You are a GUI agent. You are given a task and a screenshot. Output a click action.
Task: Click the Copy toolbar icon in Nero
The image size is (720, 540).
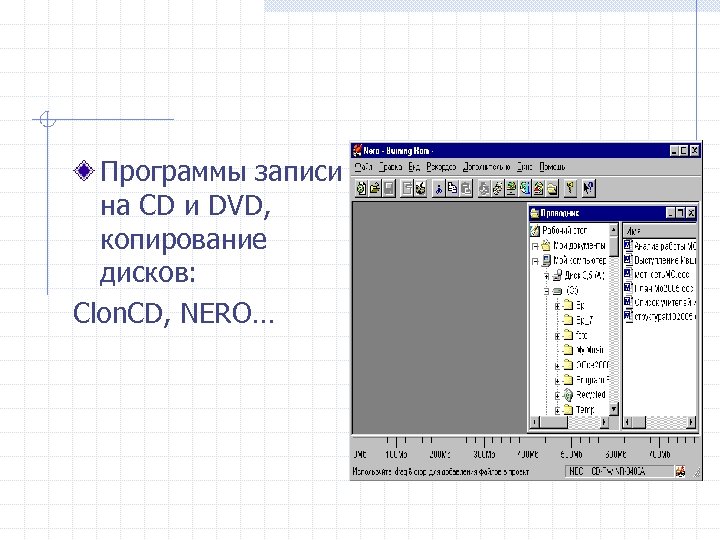[452, 188]
